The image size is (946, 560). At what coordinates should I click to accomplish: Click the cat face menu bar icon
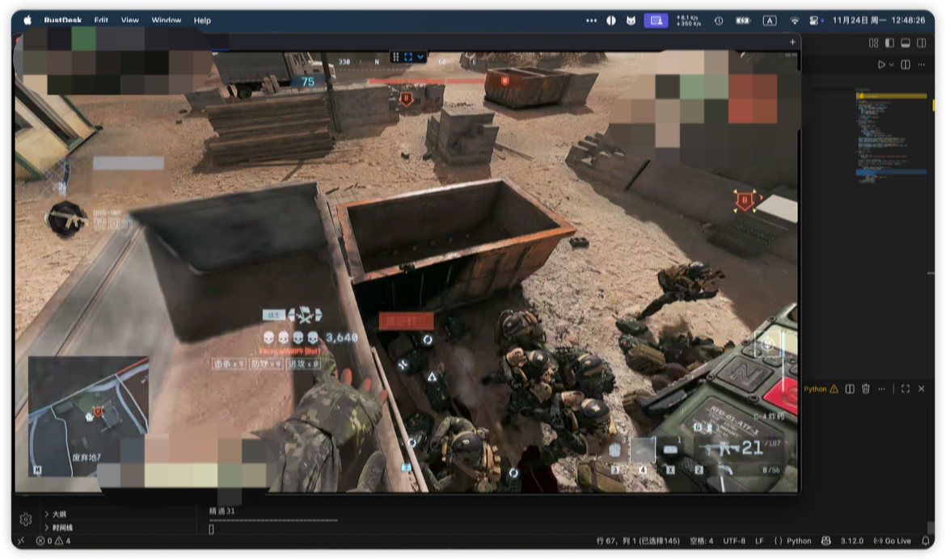(x=631, y=20)
